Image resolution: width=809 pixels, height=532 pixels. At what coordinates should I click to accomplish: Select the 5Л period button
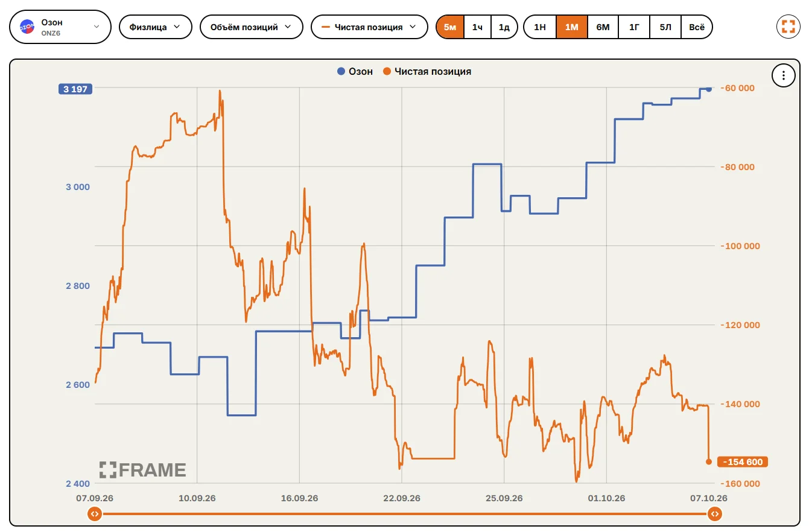[x=665, y=27]
